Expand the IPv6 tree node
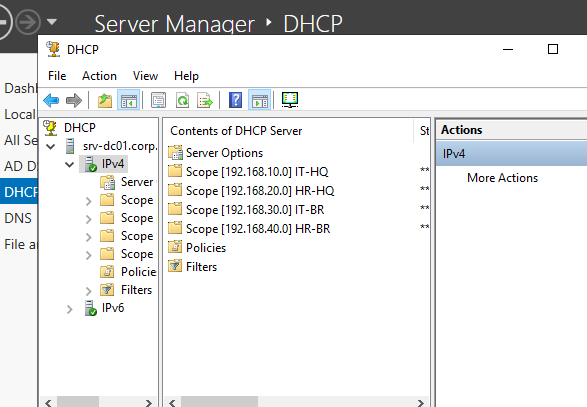 click(x=69, y=309)
